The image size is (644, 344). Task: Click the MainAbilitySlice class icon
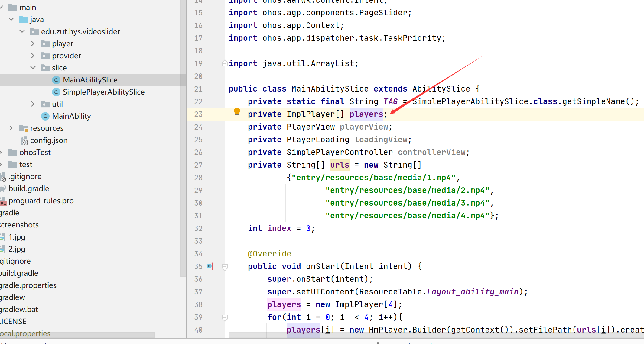pyautogui.click(x=56, y=80)
